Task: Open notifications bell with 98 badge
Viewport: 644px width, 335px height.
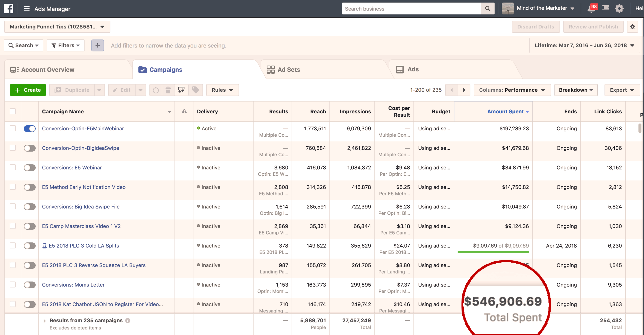Action: [x=591, y=9]
